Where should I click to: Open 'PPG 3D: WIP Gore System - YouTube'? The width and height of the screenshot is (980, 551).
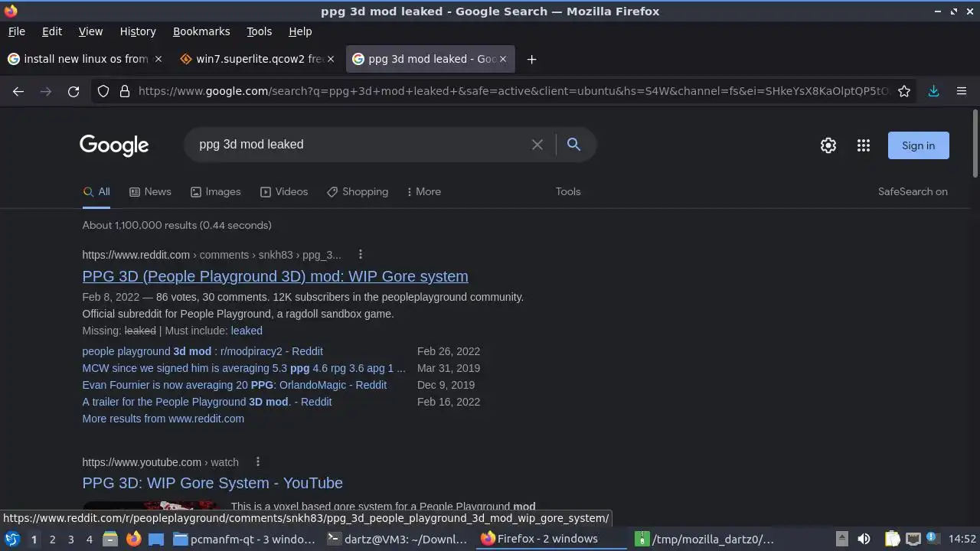pos(212,483)
